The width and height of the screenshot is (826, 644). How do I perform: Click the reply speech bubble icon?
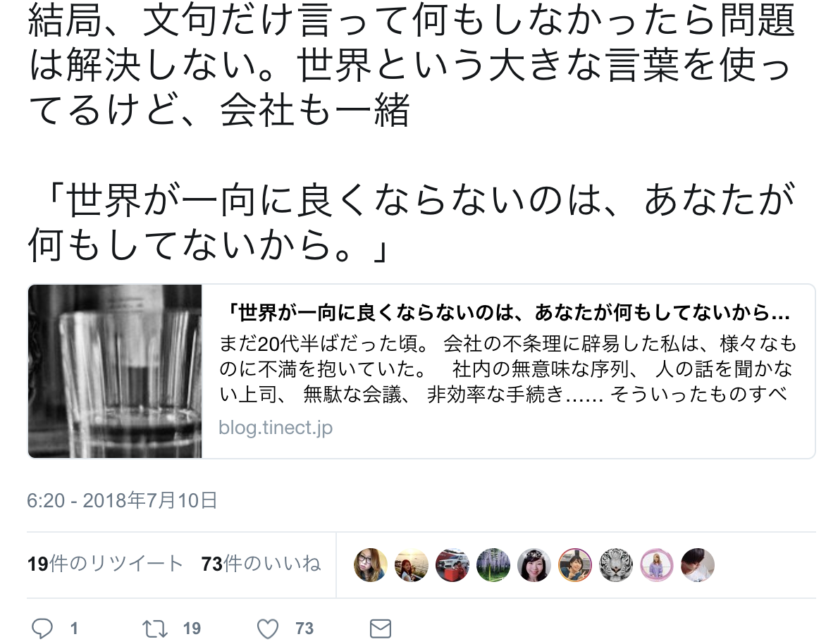(42, 628)
